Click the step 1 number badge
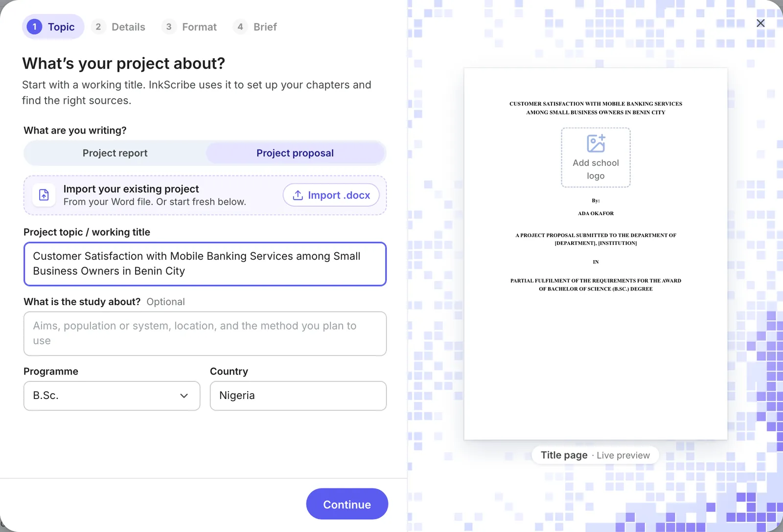 [x=34, y=27]
